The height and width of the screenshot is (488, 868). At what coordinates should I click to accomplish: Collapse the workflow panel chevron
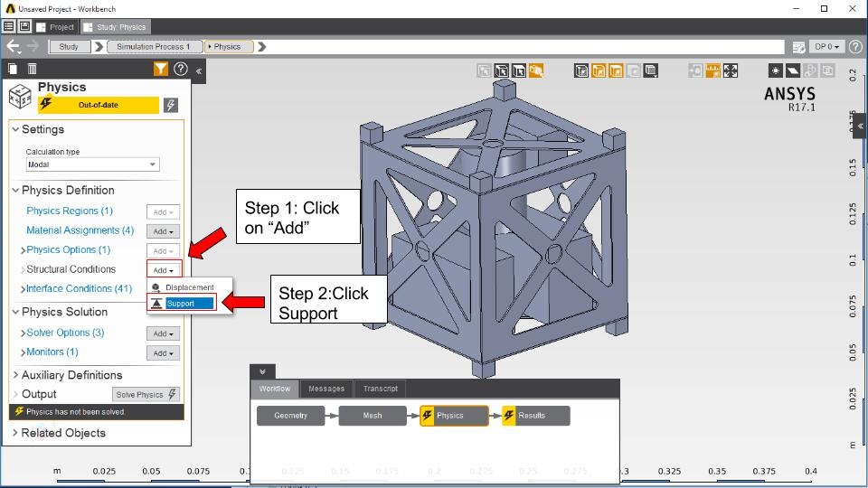pos(262,371)
